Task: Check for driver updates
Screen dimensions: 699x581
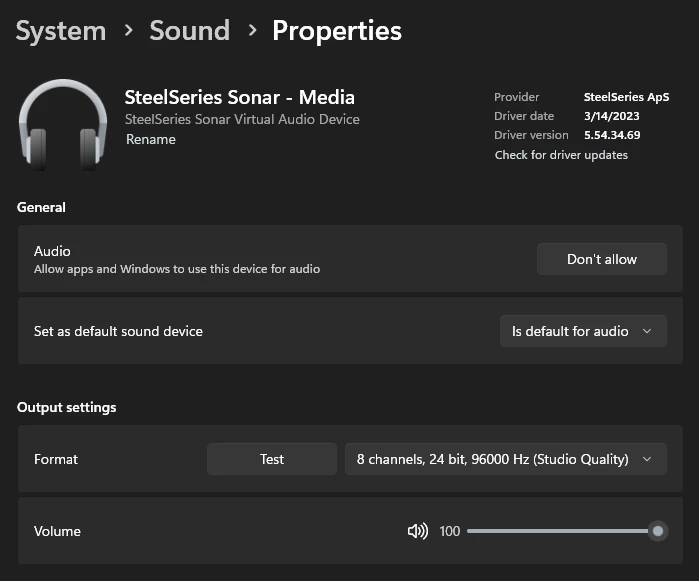Action: (561, 155)
